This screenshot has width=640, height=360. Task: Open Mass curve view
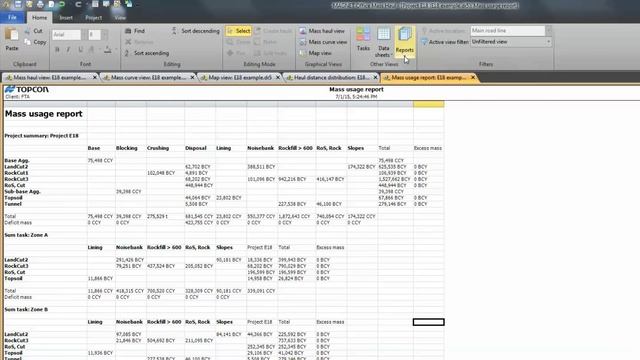[323, 42]
